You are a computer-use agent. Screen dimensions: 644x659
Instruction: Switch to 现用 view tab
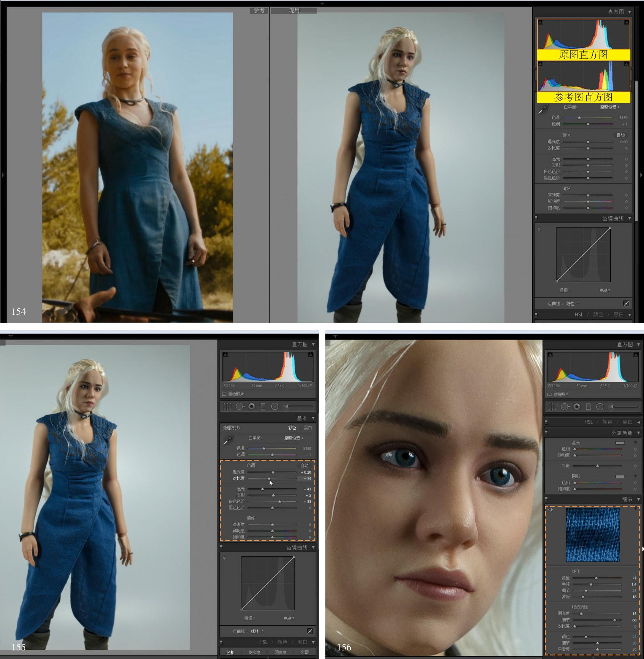(294, 11)
